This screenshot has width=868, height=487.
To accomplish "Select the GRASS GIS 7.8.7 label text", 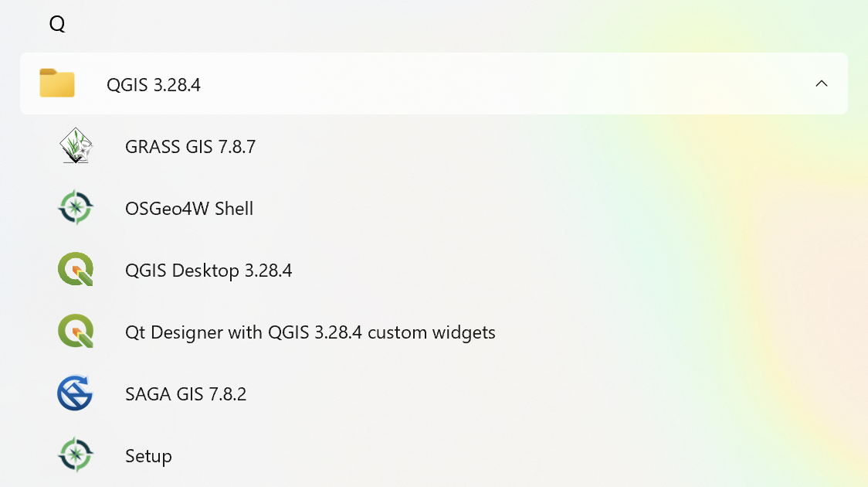I will click(190, 146).
